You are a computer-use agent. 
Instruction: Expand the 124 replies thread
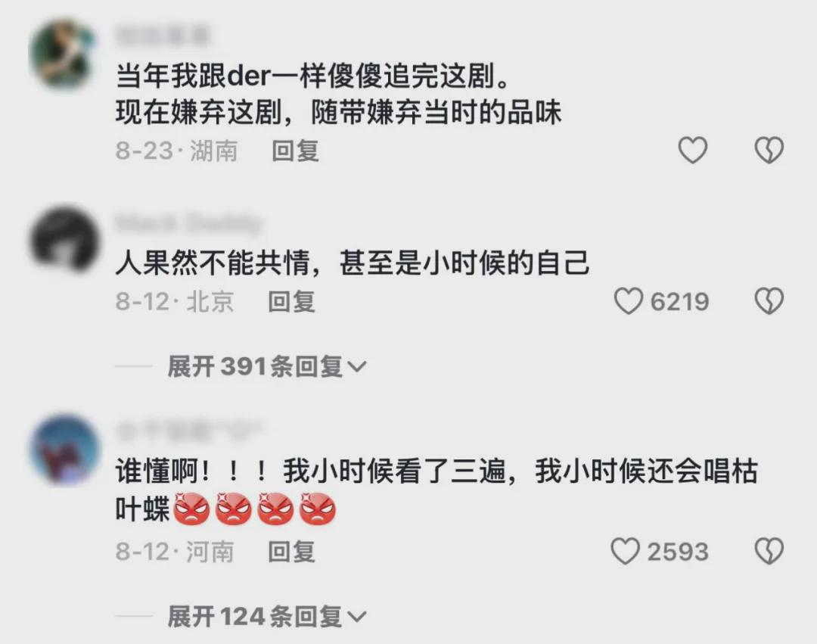pyautogui.click(x=267, y=617)
